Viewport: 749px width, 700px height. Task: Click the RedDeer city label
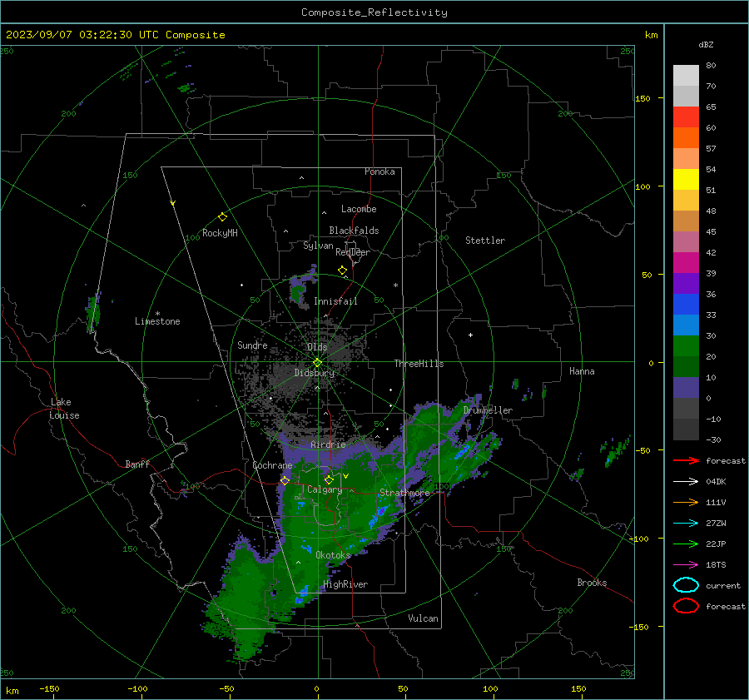pyautogui.click(x=353, y=252)
